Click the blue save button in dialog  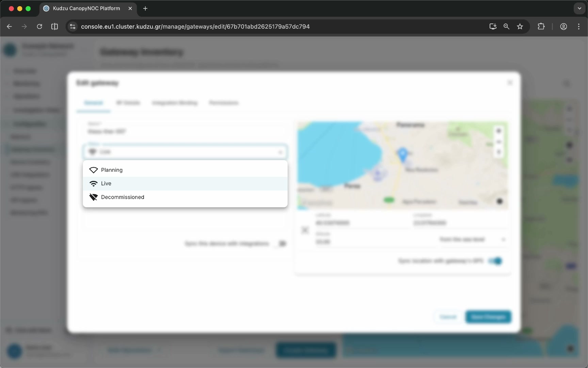click(488, 317)
